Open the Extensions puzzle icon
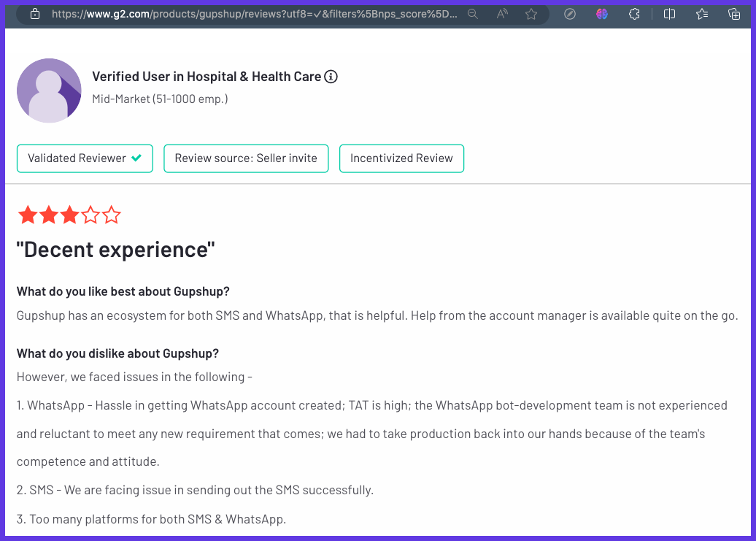Image resolution: width=756 pixels, height=541 pixels. [635, 14]
